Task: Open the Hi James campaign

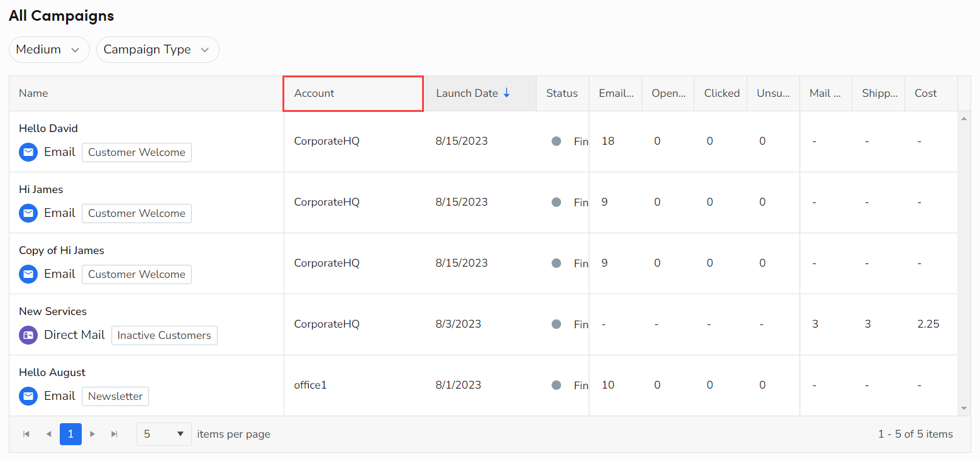Action: (41, 189)
